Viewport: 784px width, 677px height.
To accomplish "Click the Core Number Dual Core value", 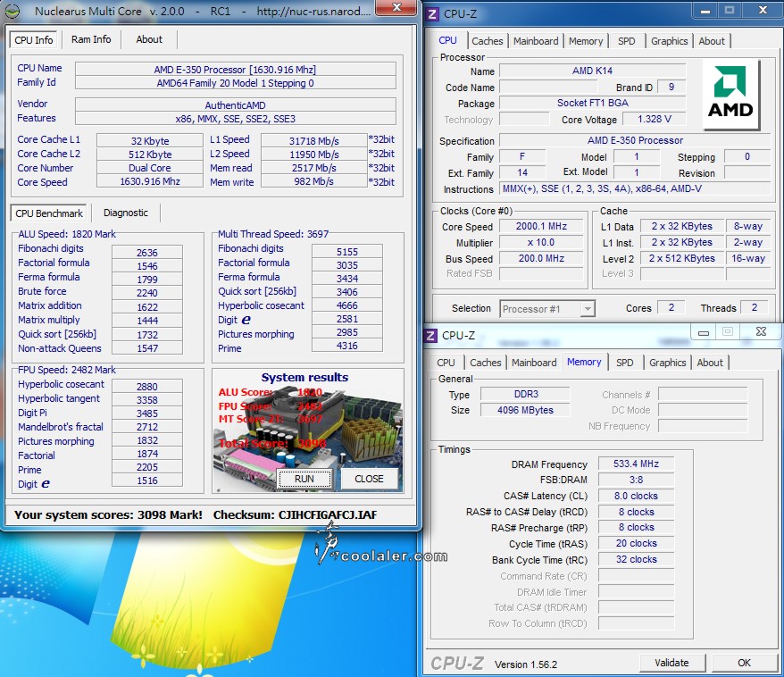I will click(149, 168).
